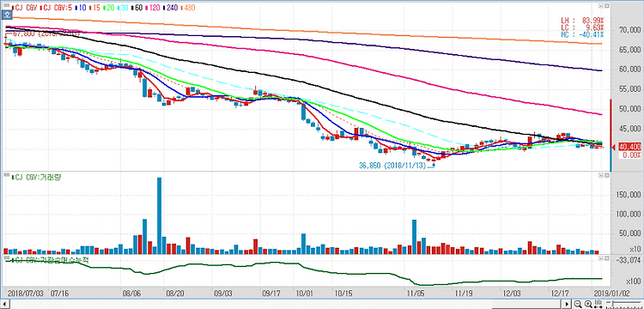The width and height of the screenshot is (644, 309).
Task: Click the LH : 83.99% value
Action: [x=582, y=20]
